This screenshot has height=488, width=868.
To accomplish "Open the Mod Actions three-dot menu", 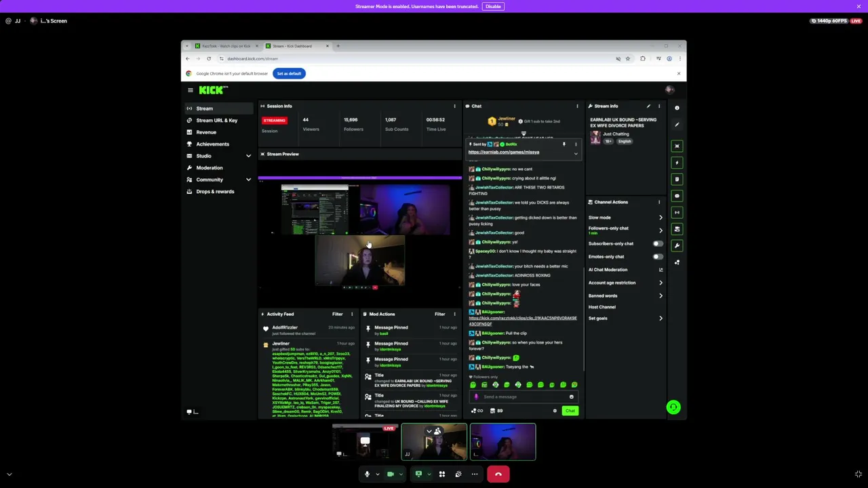I will (x=454, y=314).
